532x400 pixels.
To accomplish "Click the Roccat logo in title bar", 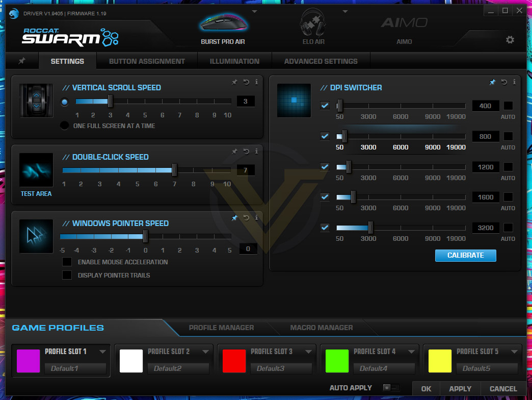I will [x=14, y=13].
